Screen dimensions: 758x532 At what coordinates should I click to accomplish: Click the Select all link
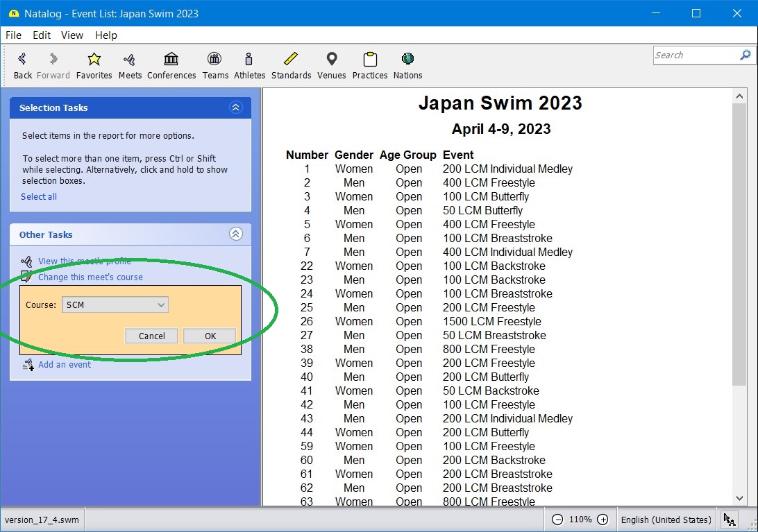coord(39,196)
